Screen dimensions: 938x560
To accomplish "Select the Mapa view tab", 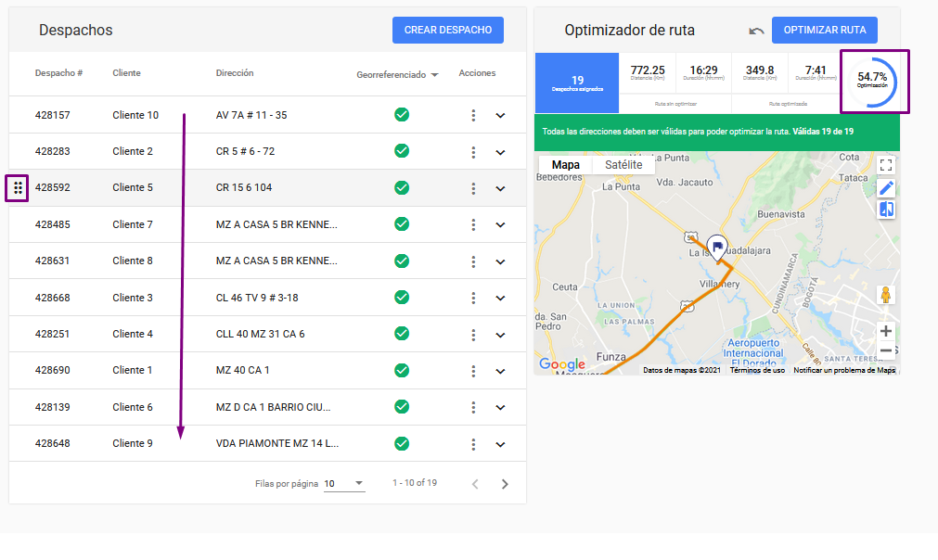I will (x=565, y=165).
